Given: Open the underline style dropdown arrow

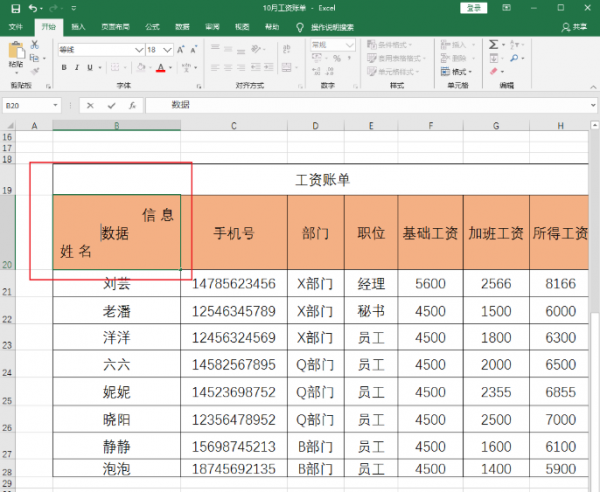Looking at the screenshot, I should coord(100,68).
